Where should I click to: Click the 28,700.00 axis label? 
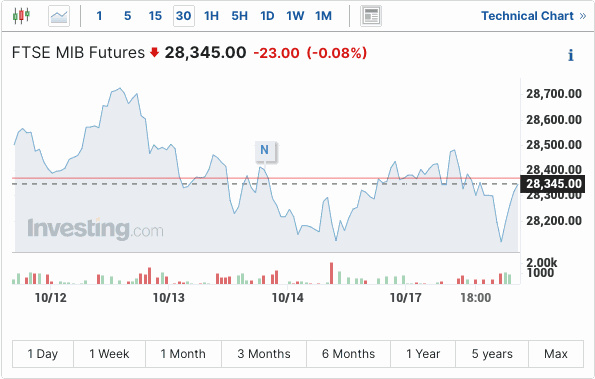(554, 94)
